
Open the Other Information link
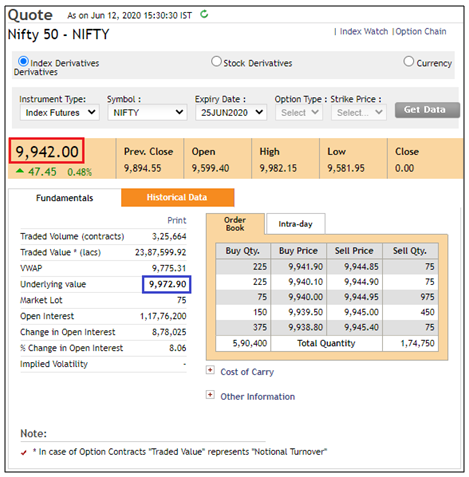(x=258, y=397)
